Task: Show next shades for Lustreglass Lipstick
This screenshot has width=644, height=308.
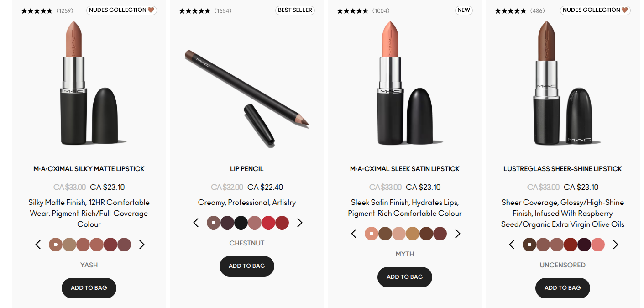Action: tap(616, 245)
